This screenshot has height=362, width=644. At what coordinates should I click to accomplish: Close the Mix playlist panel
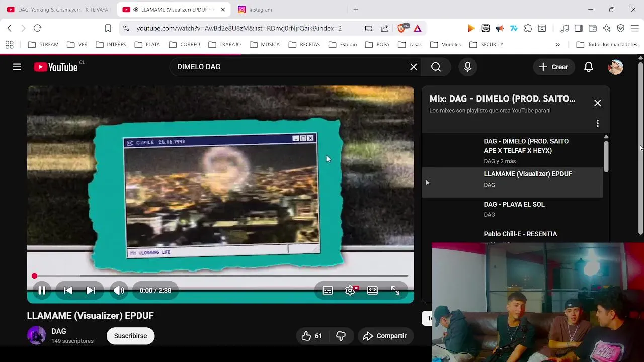point(598,103)
